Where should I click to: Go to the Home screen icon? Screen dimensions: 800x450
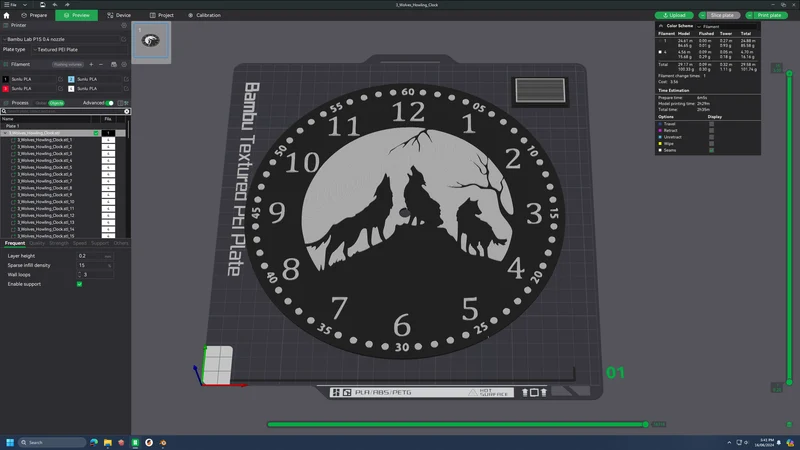click(7, 15)
